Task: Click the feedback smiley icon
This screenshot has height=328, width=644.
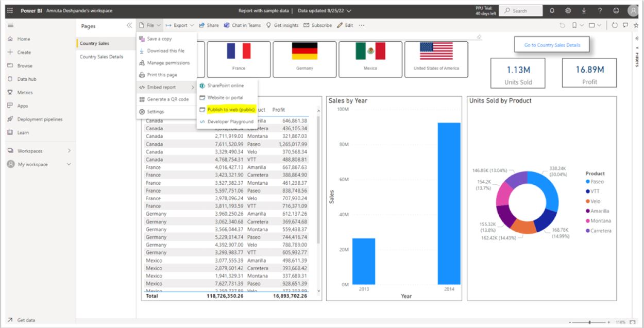Action: click(616, 11)
